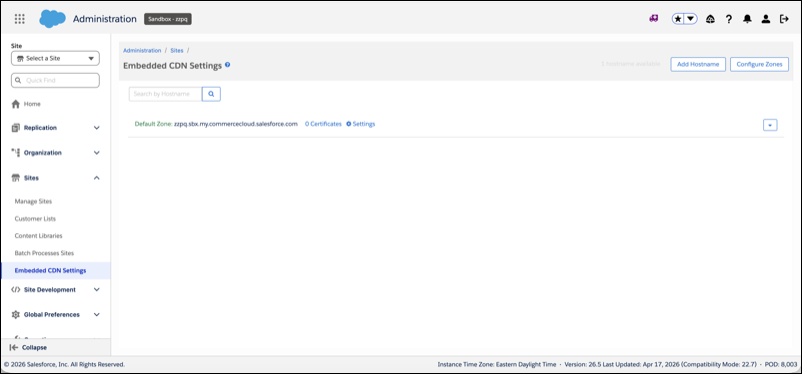Click Instance Time Zone: Eastern Daylight Time text

tap(497, 365)
